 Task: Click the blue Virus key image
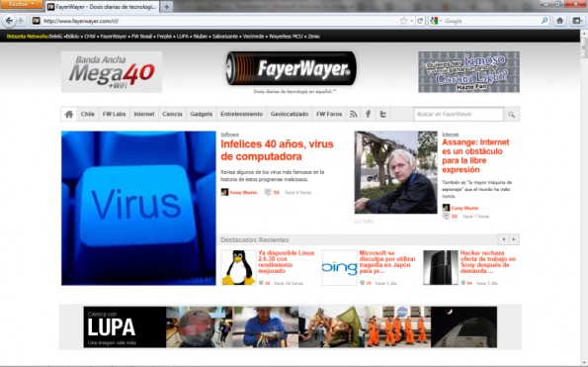coord(138,208)
